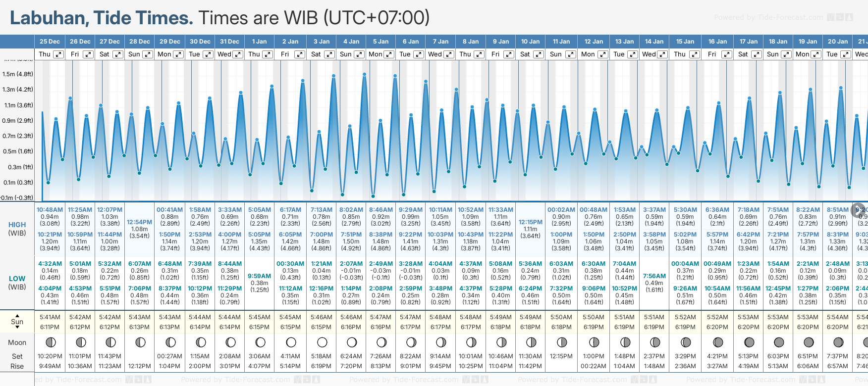
Task: Click the LOW (WIB) row label
Action: click(x=17, y=283)
